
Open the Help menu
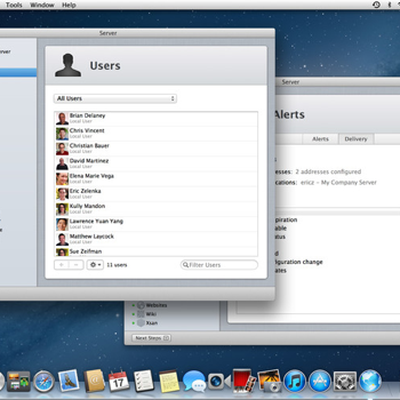tap(69, 5)
